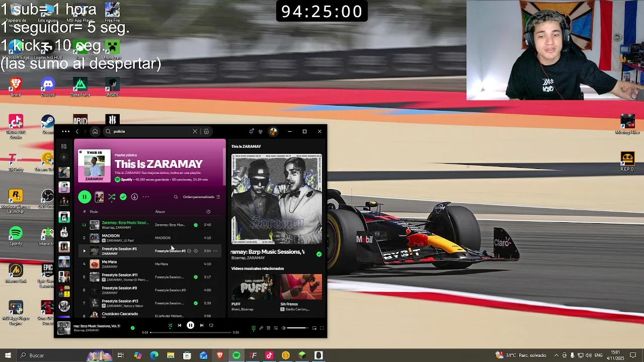Toggle saved checkmark on Freestyle Session #11
This screenshot has width=644, height=362.
196,277
